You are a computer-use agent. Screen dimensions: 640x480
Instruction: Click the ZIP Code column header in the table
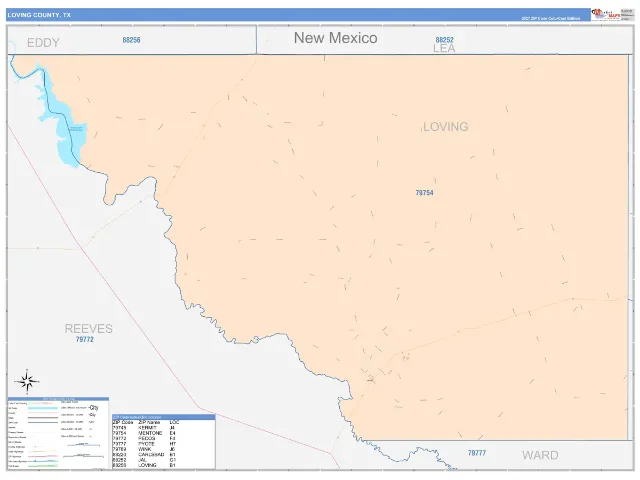(123, 422)
